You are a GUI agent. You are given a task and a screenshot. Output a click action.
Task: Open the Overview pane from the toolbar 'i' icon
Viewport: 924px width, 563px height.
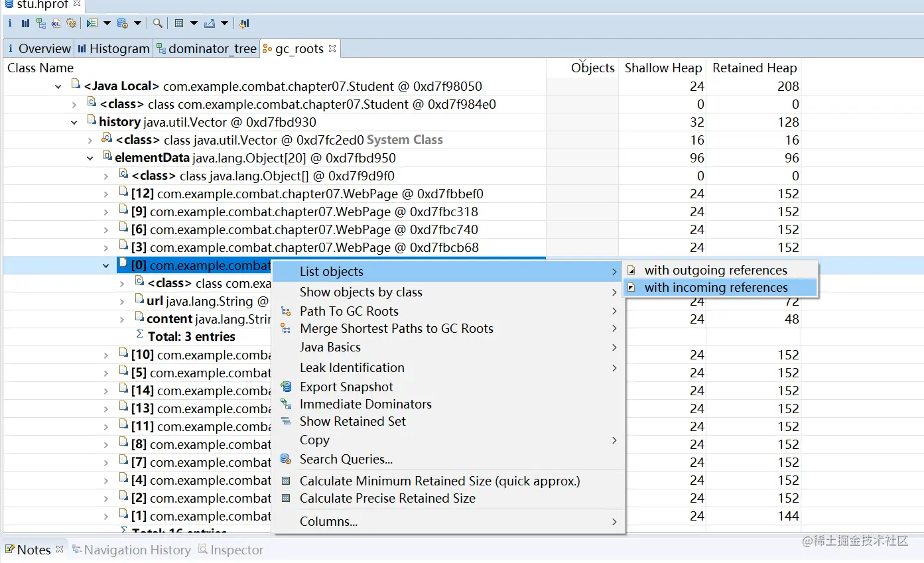tap(10, 23)
